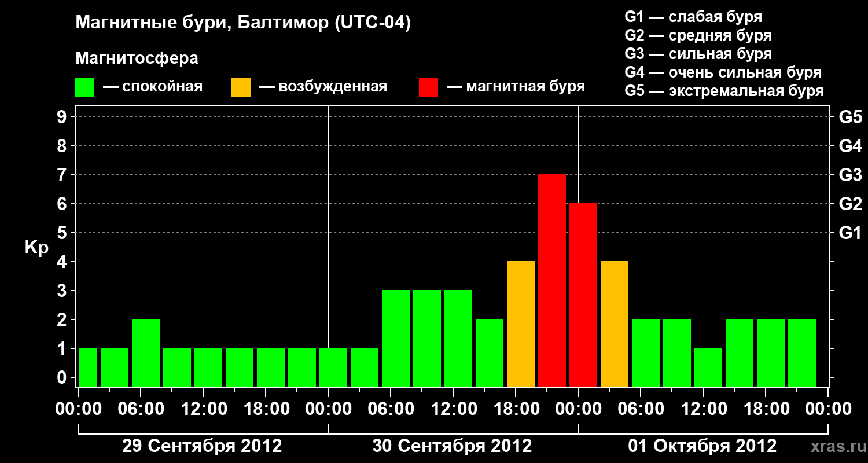Click the Kp 2 green bar on 29 Сентября
The image size is (868, 463).
[146, 353]
